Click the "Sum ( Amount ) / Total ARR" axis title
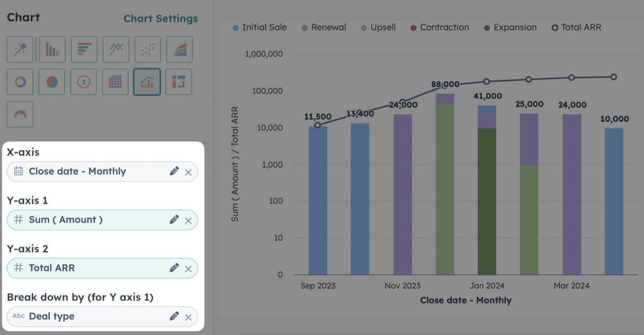This screenshot has height=335, width=644. (235, 164)
